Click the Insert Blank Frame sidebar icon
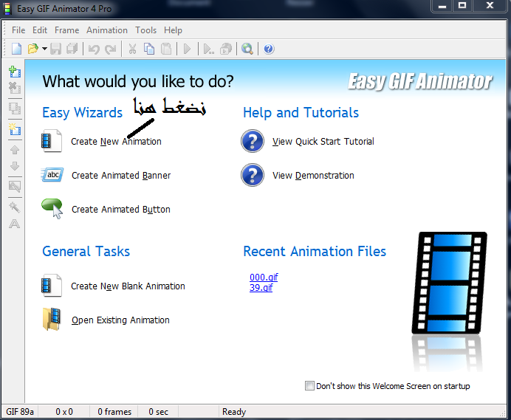The width and height of the screenshot is (511, 420). pos(15,129)
